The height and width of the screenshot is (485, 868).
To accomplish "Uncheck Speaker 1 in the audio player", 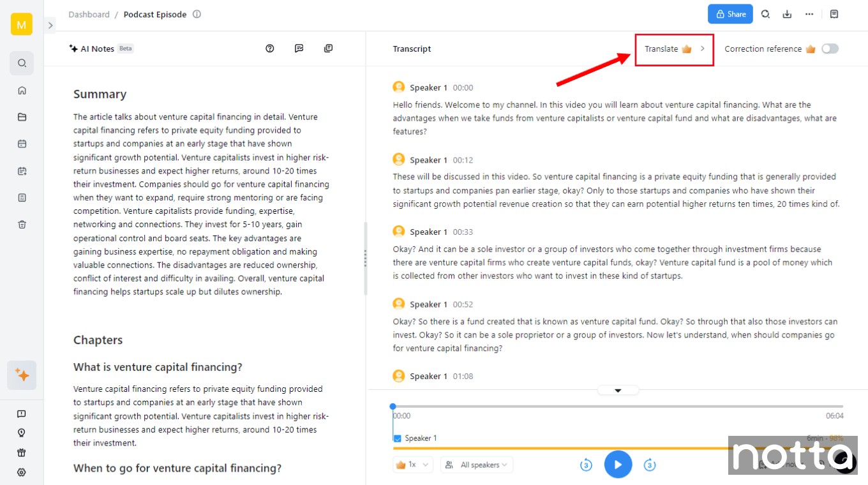I will (397, 438).
